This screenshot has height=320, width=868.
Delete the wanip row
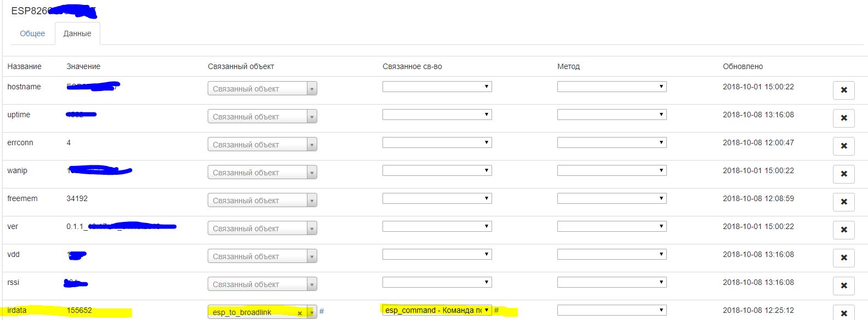(843, 174)
